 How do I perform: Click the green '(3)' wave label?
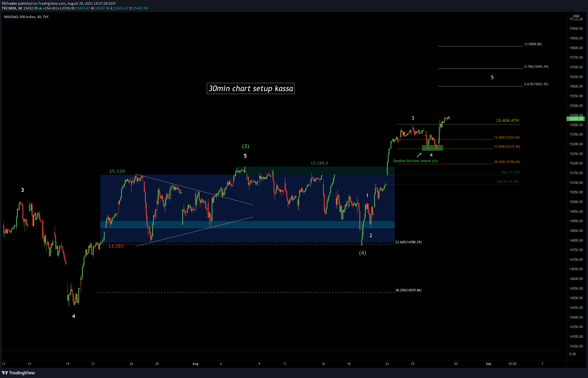click(x=246, y=146)
